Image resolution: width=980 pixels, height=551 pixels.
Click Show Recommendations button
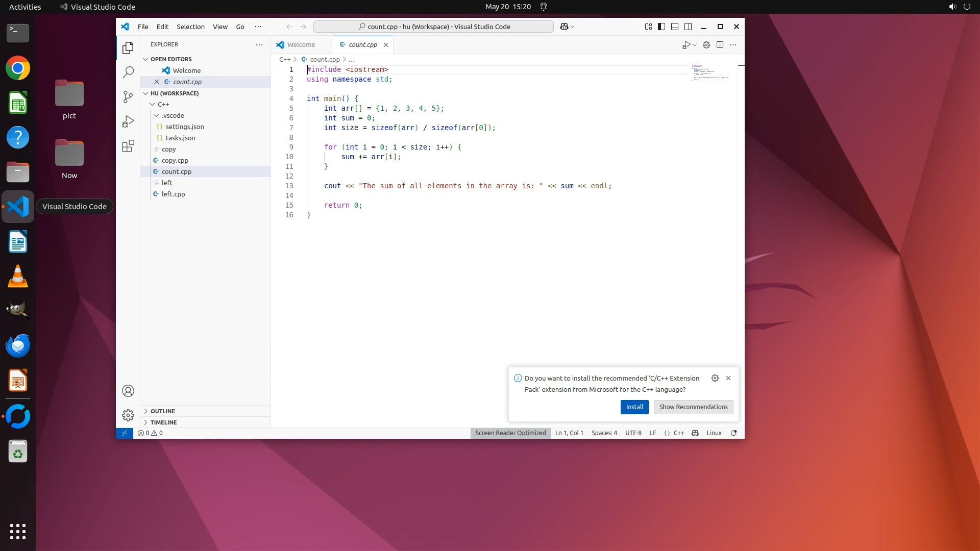tap(693, 407)
